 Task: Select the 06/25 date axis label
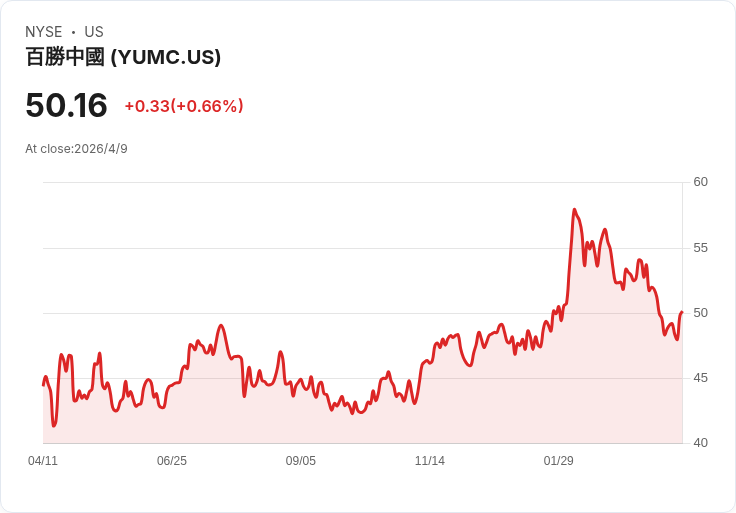point(172,460)
